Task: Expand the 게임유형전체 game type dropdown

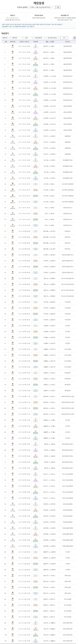Action: [40, 38]
